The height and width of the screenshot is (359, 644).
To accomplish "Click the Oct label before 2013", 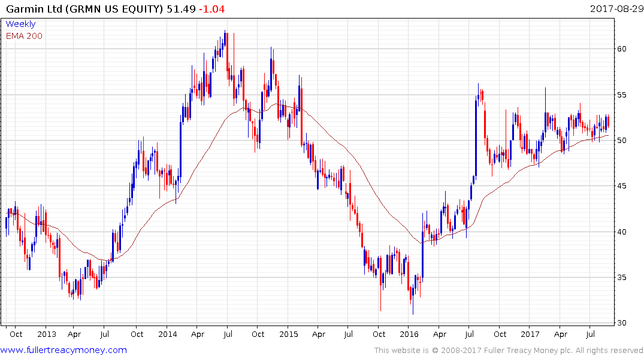I will tap(16, 334).
